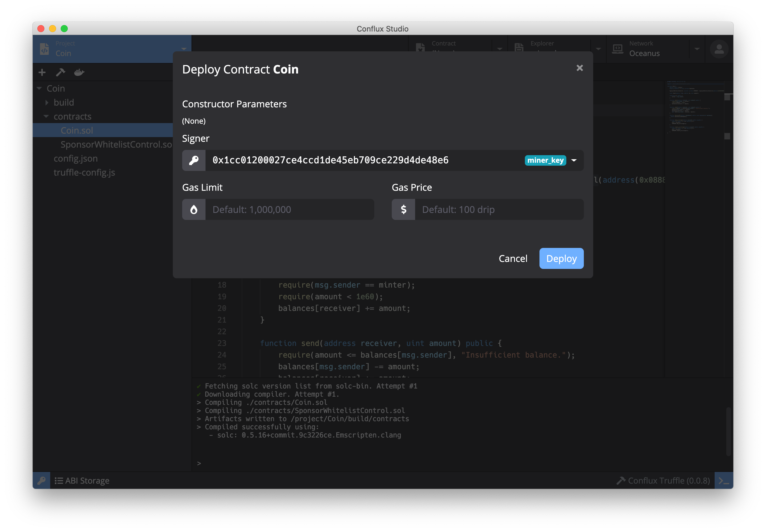The width and height of the screenshot is (766, 532).
Task: Open the terminal toggle icon bottom right
Action: (723, 480)
